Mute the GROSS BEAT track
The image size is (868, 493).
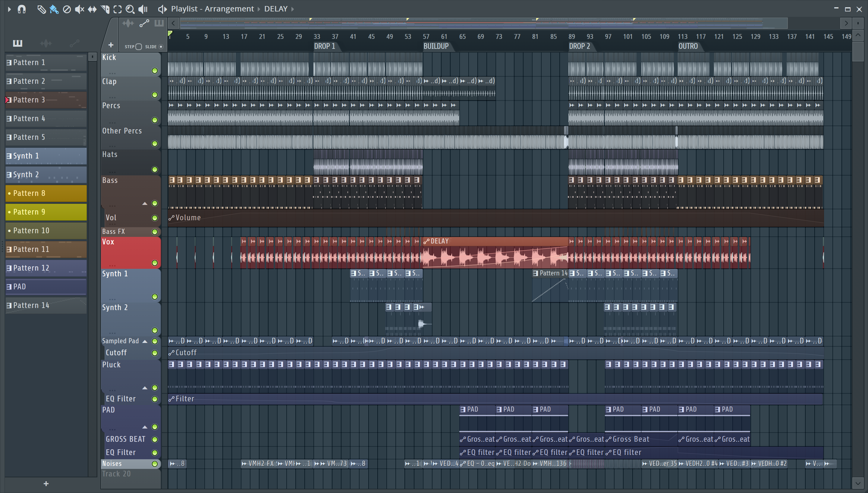pos(155,439)
